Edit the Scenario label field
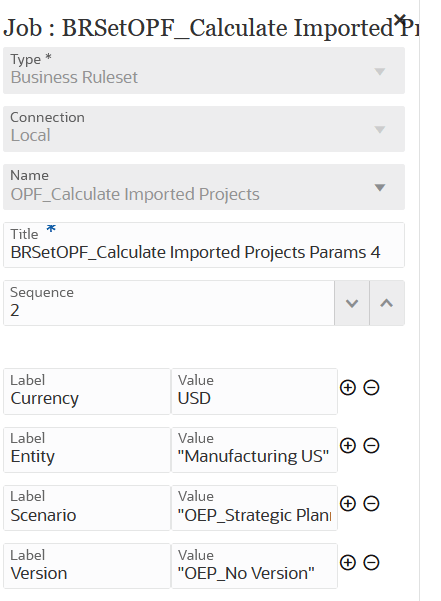This screenshot has width=441, height=601. click(x=87, y=508)
